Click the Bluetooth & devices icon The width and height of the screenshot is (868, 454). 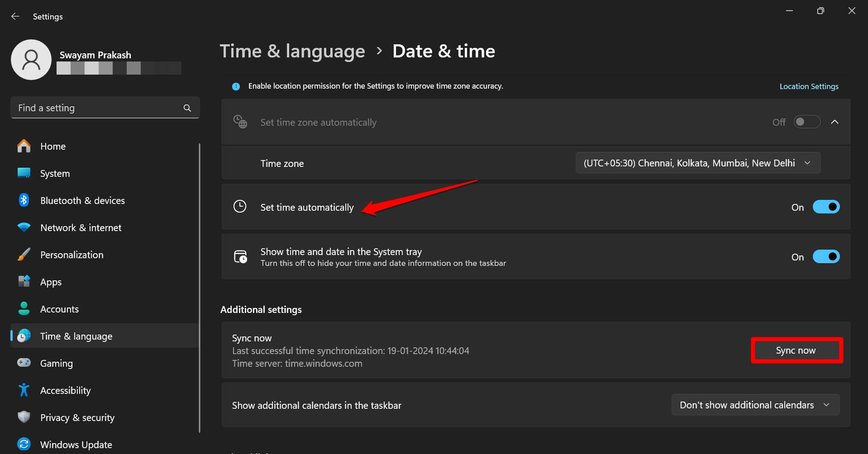tap(24, 200)
